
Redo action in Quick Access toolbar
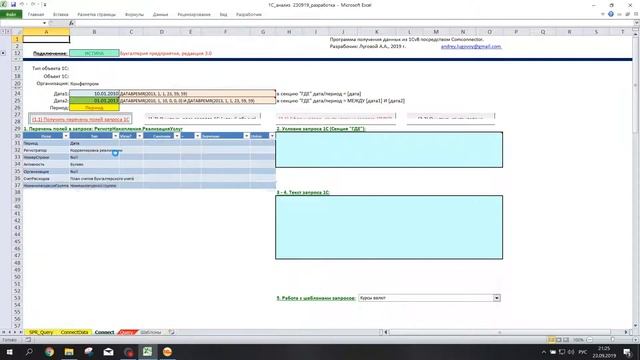[x=33, y=4]
